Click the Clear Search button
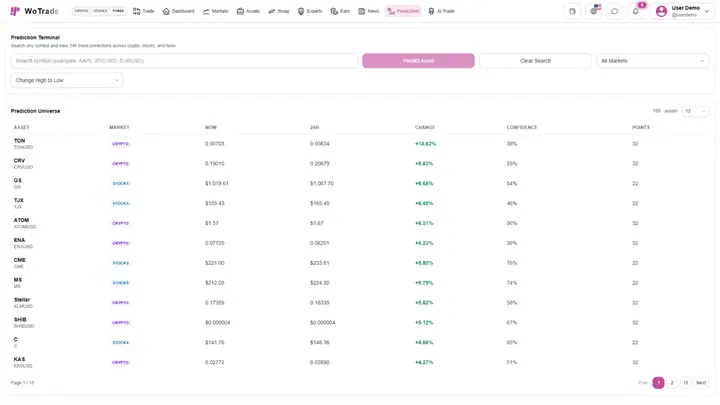Image resolution: width=720 pixels, height=405 pixels. [x=535, y=61]
